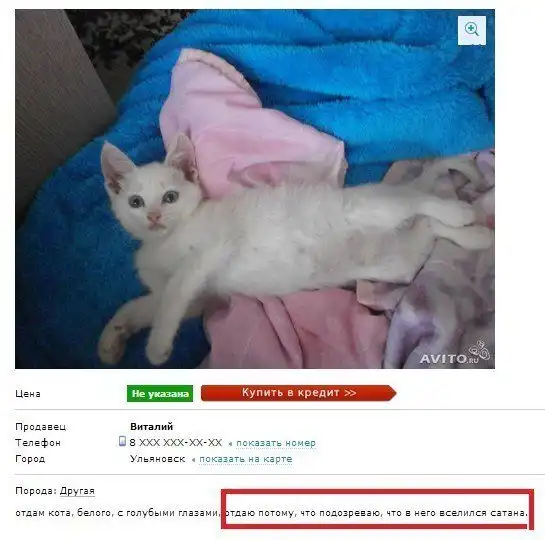The image size is (545, 540).
Task: Click the 'Телефон' label
Action: (38, 443)
